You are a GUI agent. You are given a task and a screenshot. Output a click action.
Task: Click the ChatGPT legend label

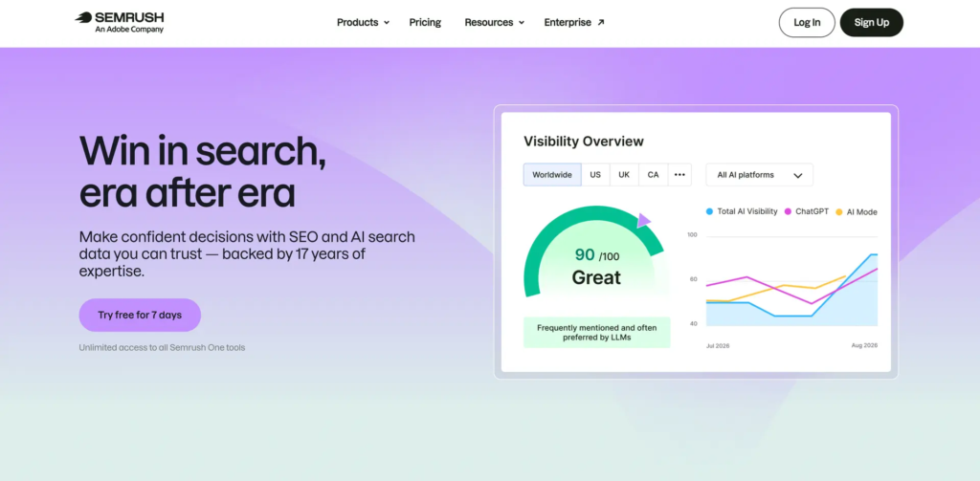812,211
